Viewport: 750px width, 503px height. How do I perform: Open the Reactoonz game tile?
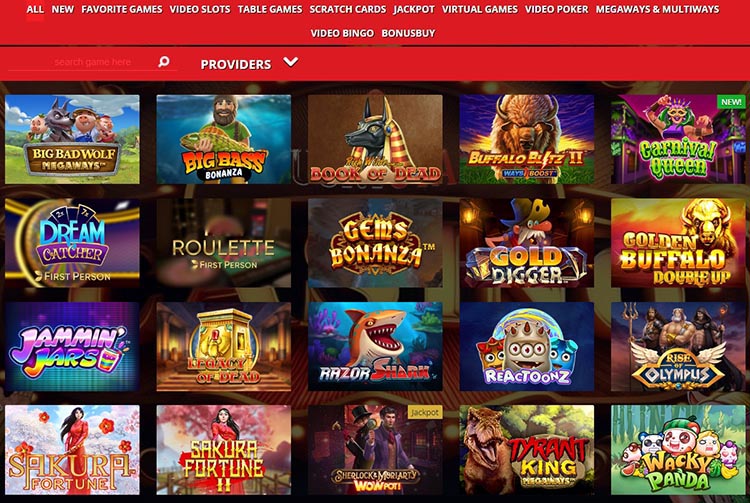click(x=527, y=347)
